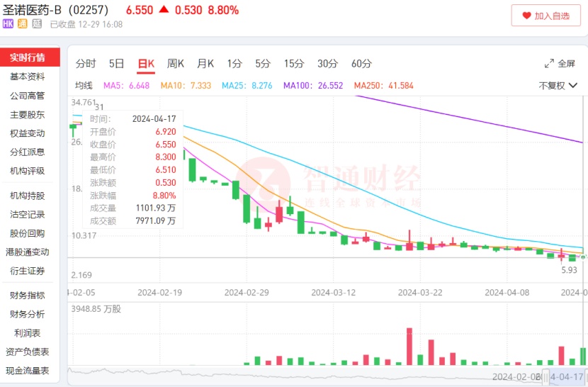
Task: Click the heart icon in 加入自选
Action: coord(526,15)
